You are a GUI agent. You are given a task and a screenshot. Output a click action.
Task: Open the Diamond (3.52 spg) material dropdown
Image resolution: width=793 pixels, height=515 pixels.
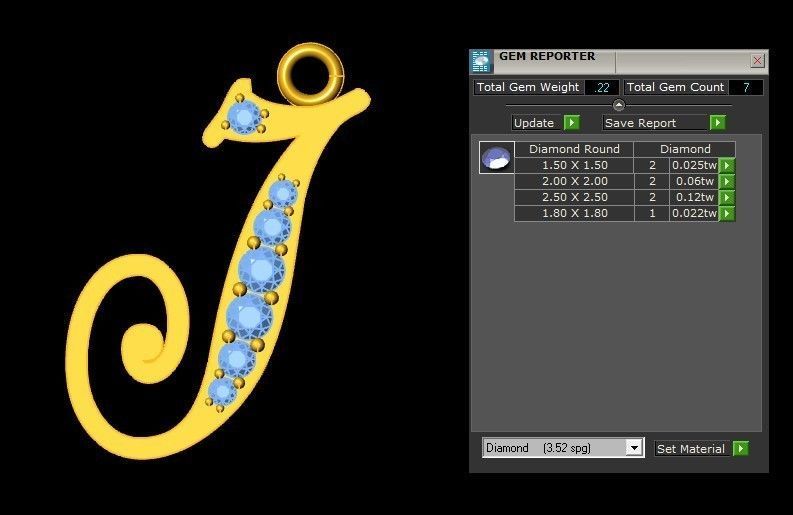pyautogui.click(x=563, y=448)
